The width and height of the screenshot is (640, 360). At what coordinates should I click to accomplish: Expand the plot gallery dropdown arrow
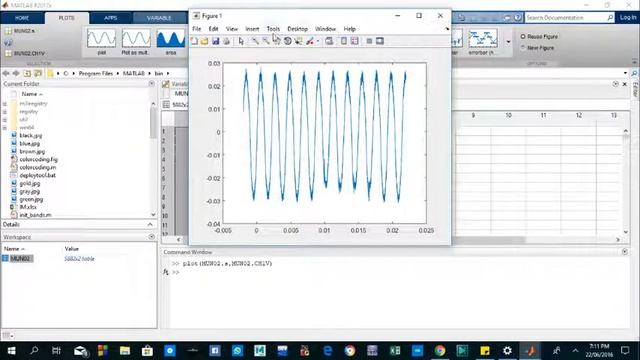click(508, 42)
